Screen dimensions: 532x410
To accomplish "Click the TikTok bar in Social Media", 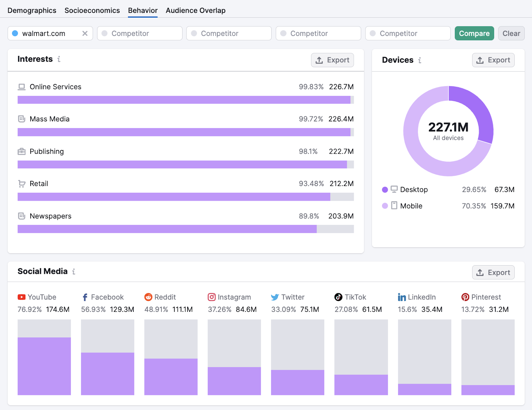I will [361, 357].
